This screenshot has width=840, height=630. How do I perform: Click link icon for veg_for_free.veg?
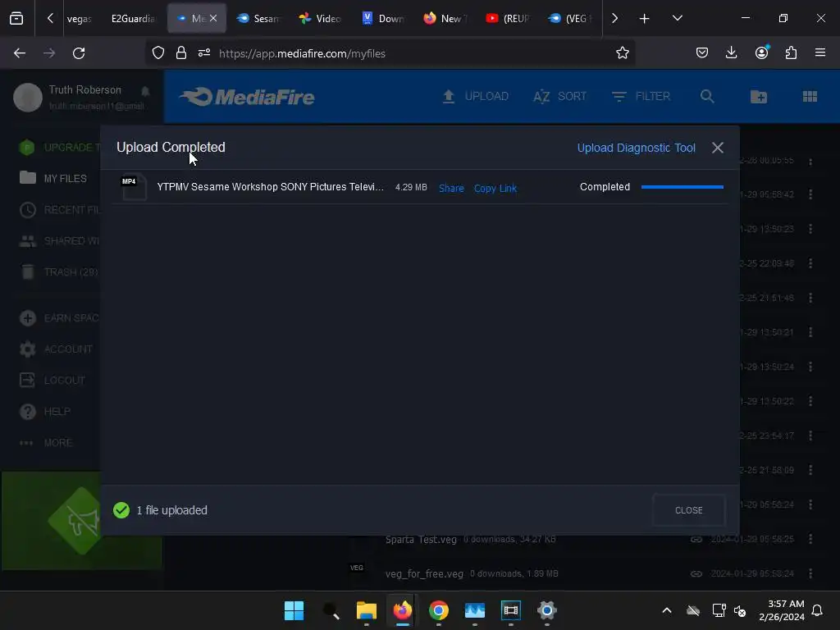696,573
